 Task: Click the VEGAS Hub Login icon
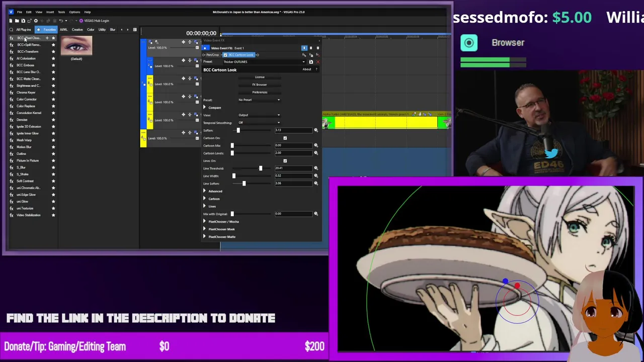pyautogui.click(x=82, y=21)
